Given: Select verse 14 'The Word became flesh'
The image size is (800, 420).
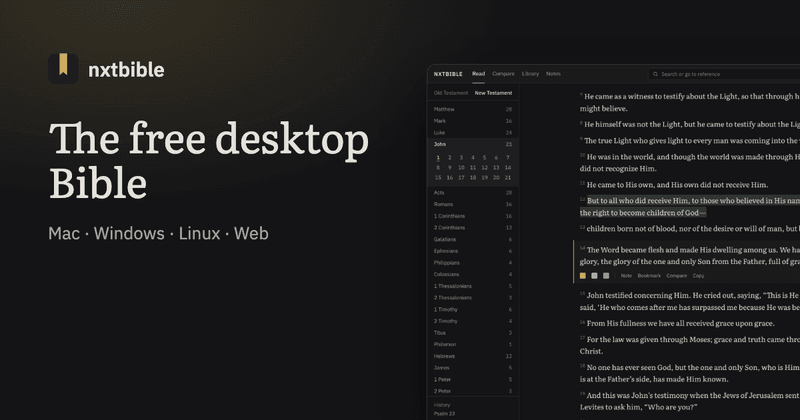Looking at the screenshot, I should coord(690,255).
